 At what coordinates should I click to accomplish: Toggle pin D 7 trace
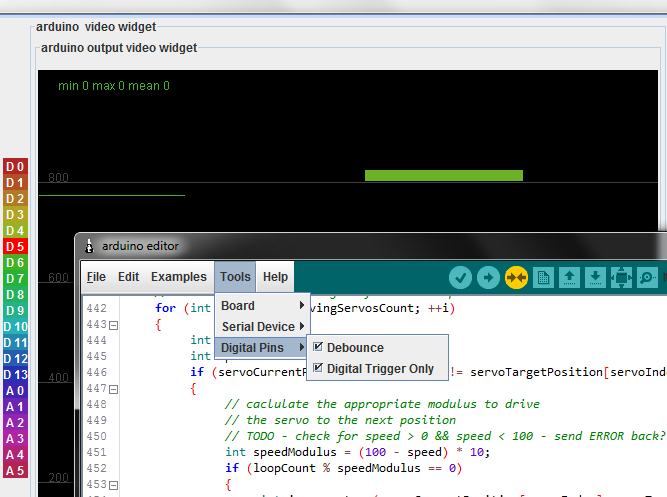click(15, 278)
